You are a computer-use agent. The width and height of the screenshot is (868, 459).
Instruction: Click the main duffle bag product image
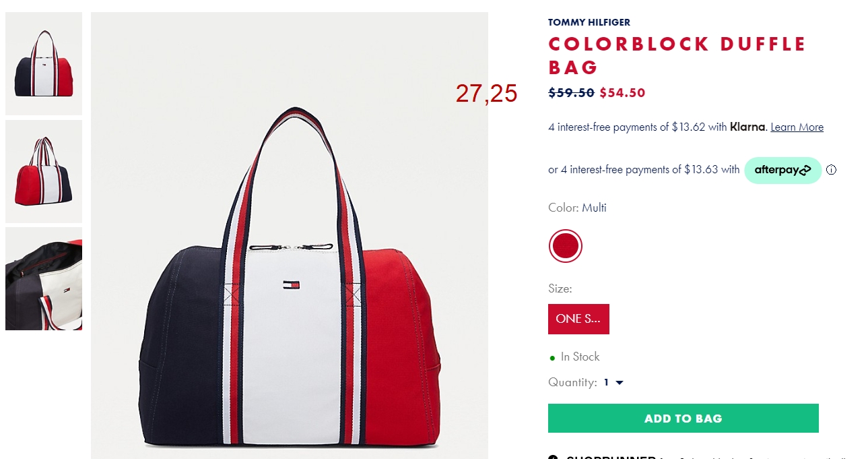click(x=290, y=235)
